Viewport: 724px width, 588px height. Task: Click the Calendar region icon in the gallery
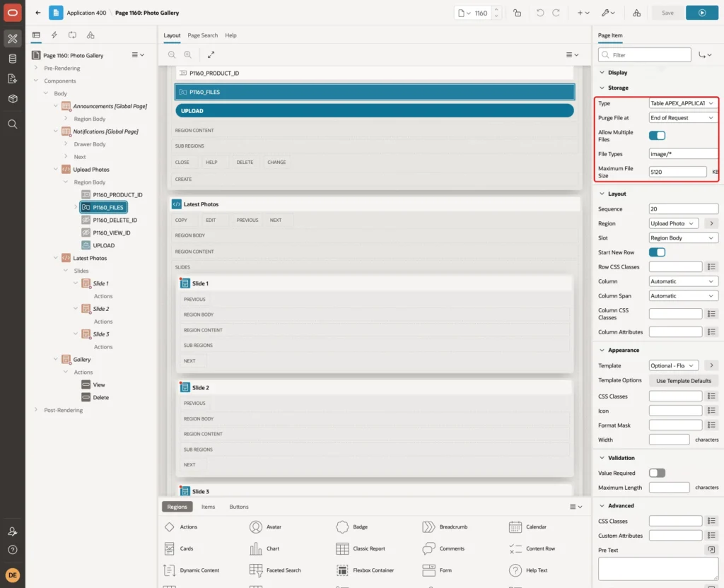(x=515, y=527)
